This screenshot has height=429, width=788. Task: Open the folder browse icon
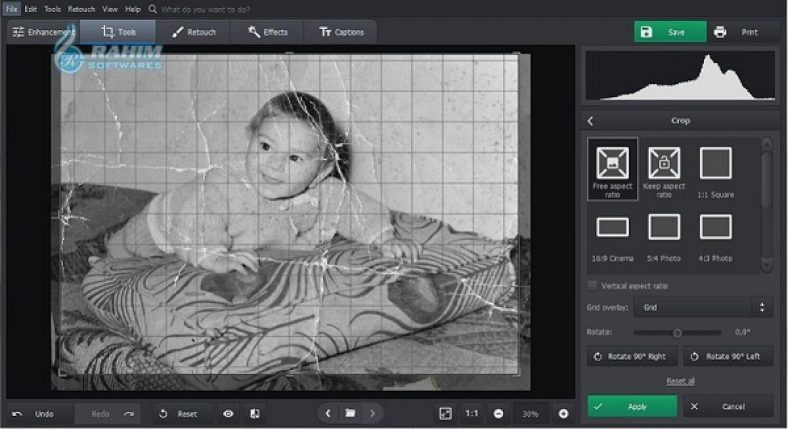point(350,413)
